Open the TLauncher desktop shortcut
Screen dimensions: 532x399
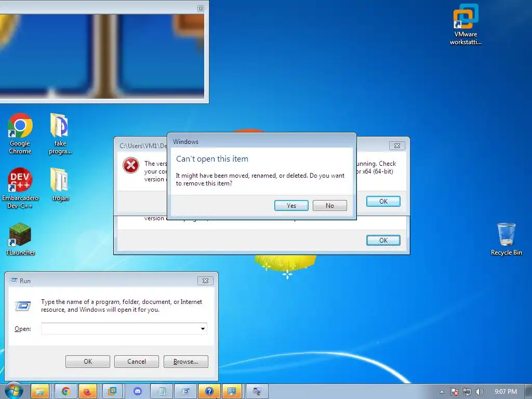point(20,239)
